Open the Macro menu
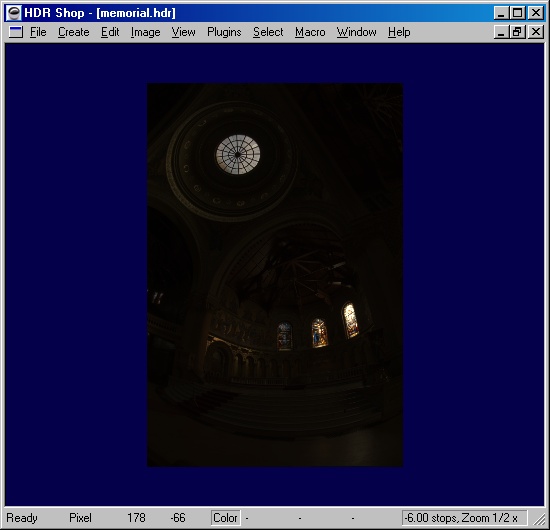550x530 pixels. (x=310, y=32)
